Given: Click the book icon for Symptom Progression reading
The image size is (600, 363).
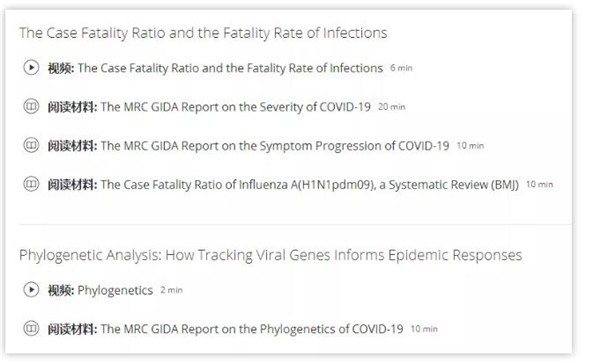Looking at the screenshot, I should [x=31, y=145].
